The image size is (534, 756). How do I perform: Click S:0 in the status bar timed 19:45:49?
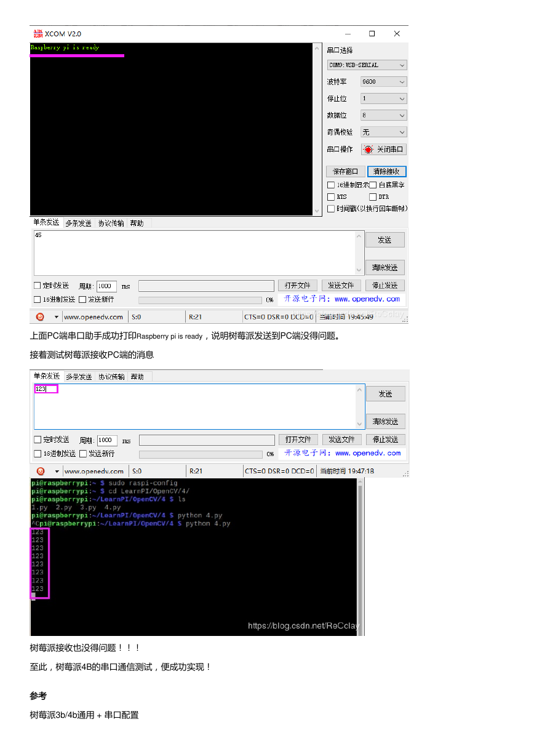tap(137, 316)
